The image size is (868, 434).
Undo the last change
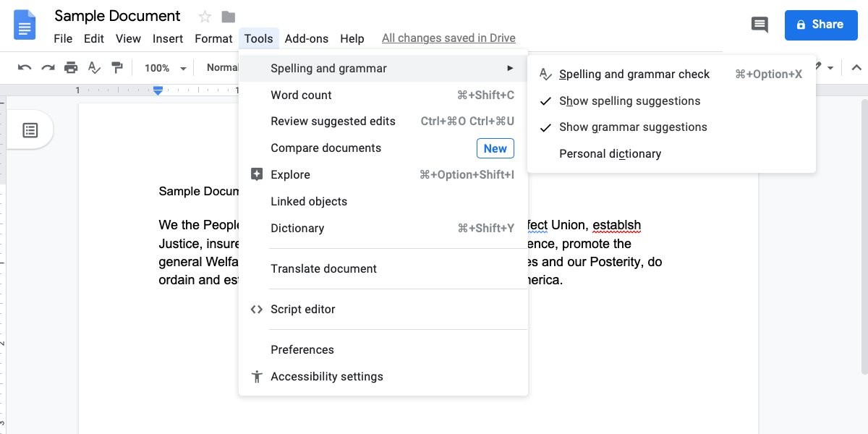[24, 67]
